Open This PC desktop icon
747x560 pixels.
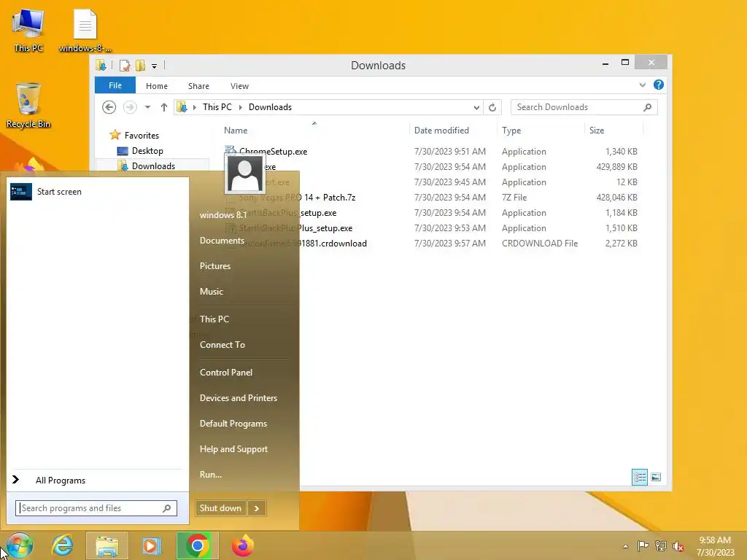point(28,31)
